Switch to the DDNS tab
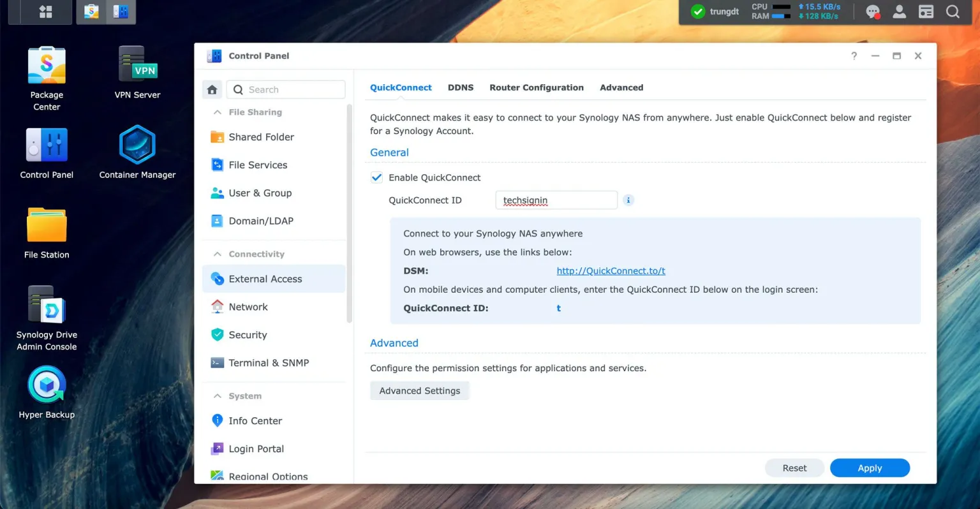The image size is (980, 509). [x=461, y=87]
